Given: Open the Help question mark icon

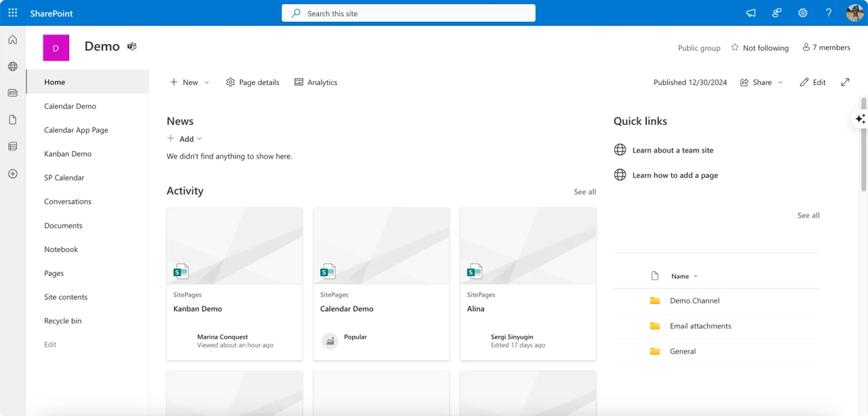Looking at the screenshot, I should tap(829, 13).
